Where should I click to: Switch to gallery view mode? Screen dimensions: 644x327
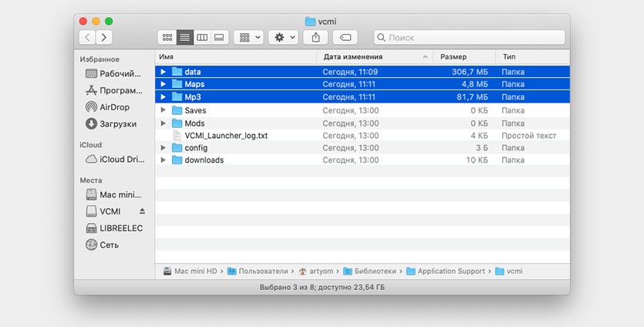pyautogui.click(x=220, y=37)
